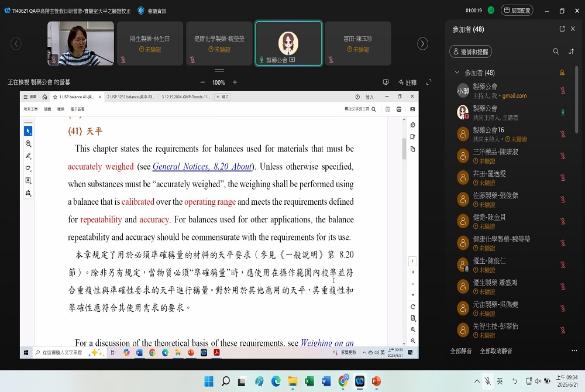This screenshot has height=392, width=585.
Task: Open the taskbar clock 上午 09:34
Action: (567, 381)
